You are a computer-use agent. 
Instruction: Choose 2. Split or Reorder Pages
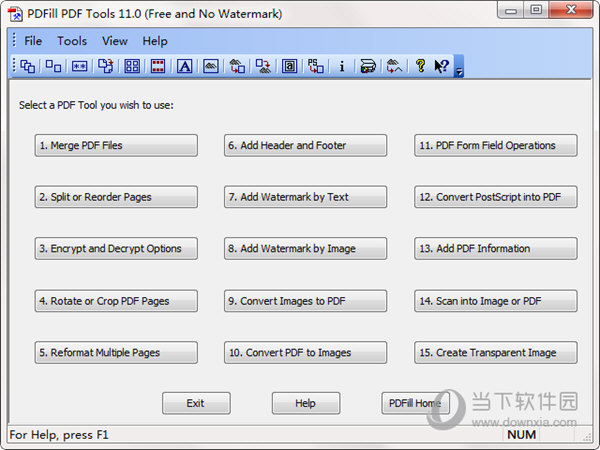(x=116, y=197)
